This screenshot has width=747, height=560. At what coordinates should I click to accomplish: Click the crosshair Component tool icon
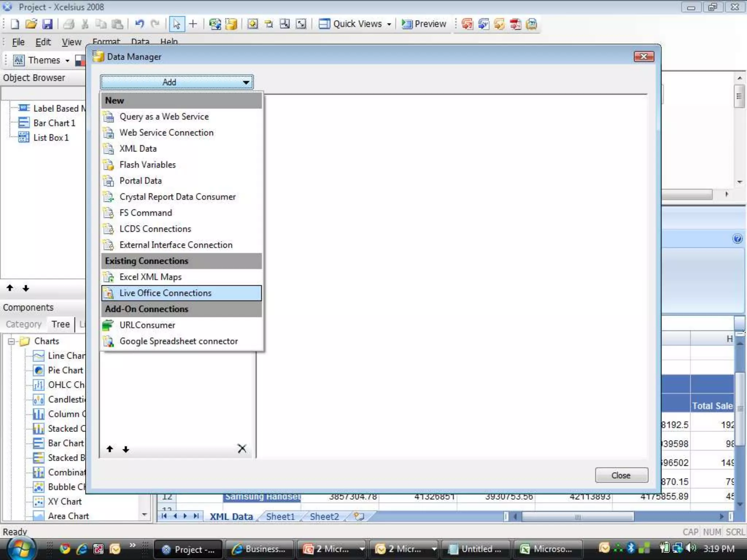click(x=193, y=24)
